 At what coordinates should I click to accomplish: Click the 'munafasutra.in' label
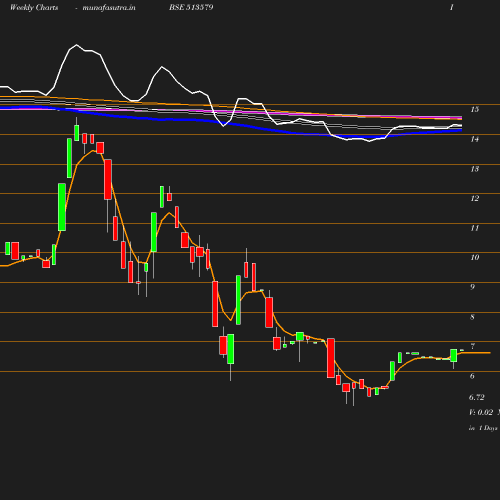pos(109,7)
